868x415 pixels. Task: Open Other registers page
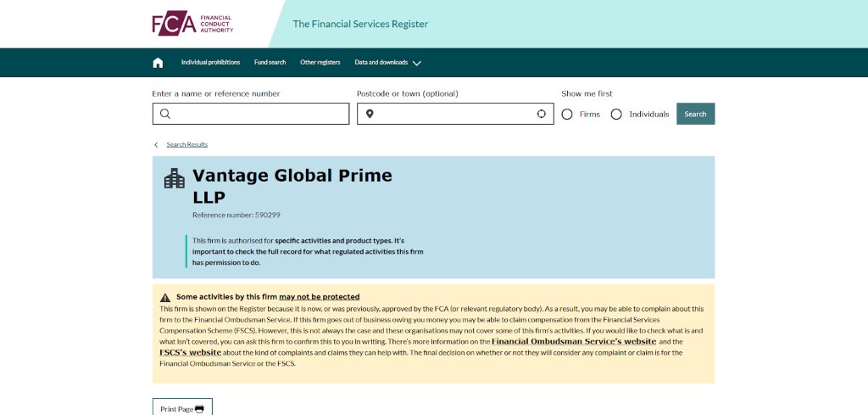(x=320, y=63)
